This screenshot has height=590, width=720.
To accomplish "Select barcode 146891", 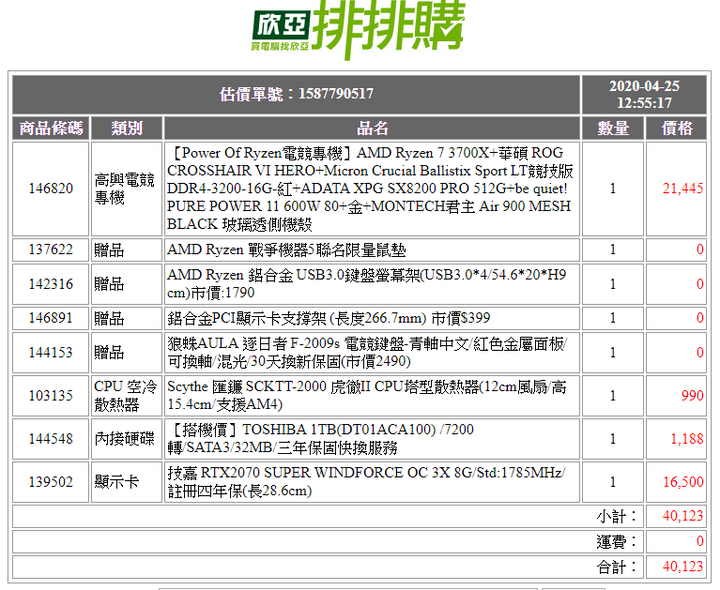I will click(x=51, y=318).
